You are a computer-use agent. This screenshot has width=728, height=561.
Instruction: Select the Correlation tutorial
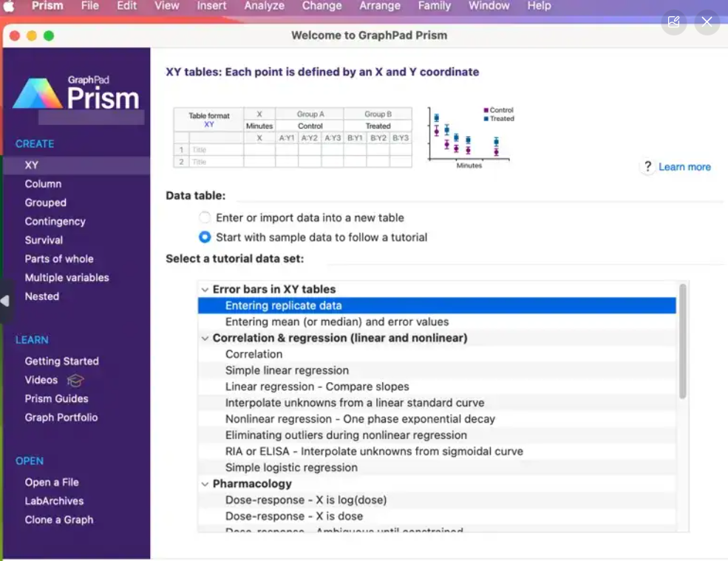point(437,354)
